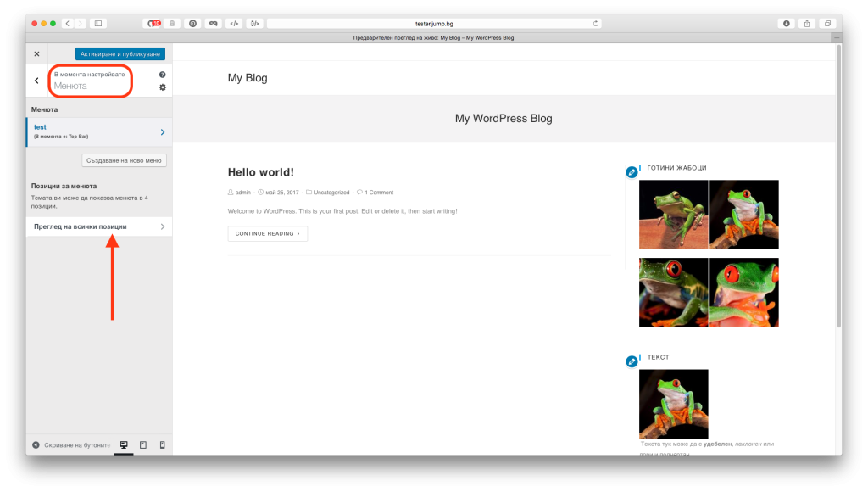
Task: Expand Преглед на всички позиции
Action: pyautogui.click(x=98, y=226)
